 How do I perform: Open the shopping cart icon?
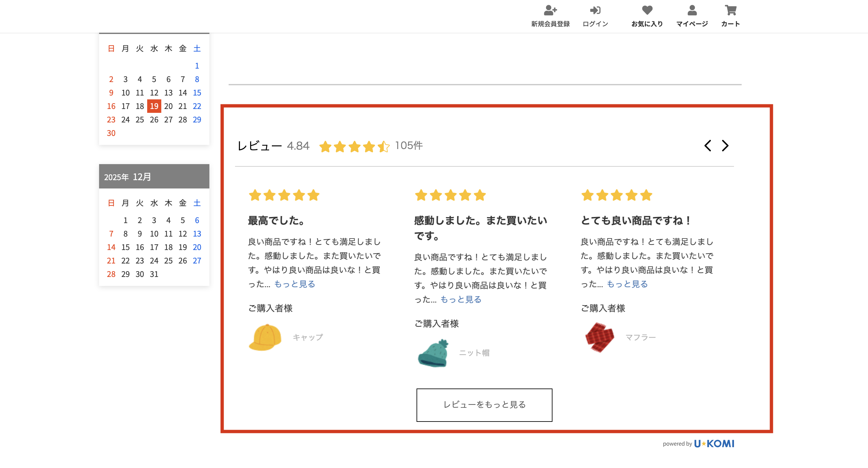(x=730, y=11)
